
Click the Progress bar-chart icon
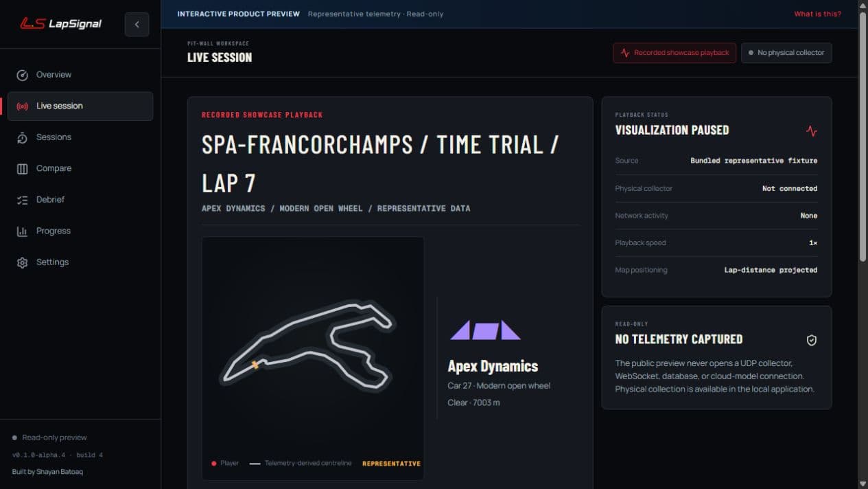22,231
